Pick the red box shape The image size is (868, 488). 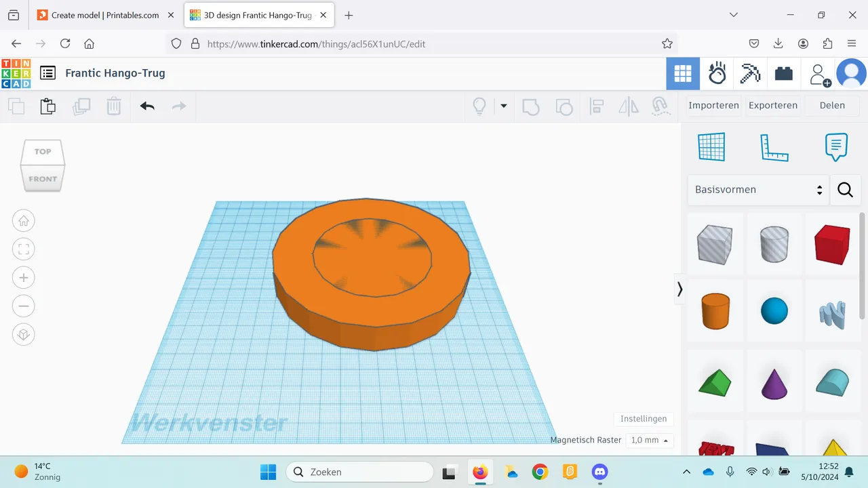point(833,244)
